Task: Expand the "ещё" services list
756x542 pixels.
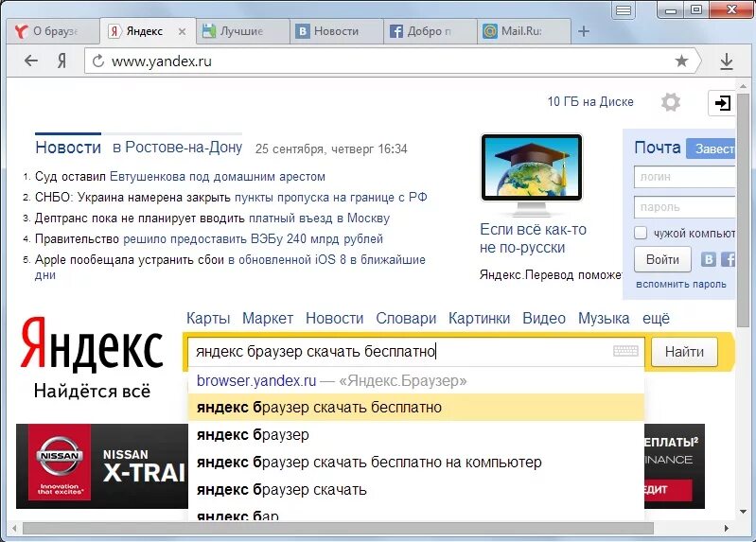Action: point(657,318)
